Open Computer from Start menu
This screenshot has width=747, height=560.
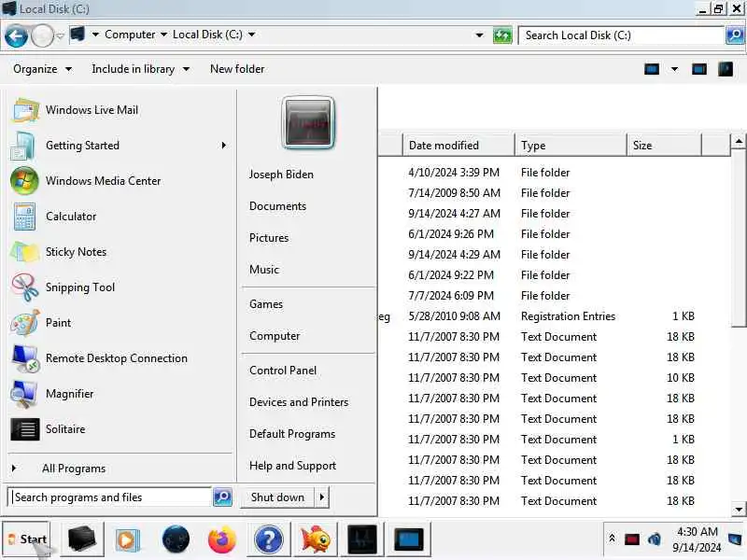[x=275, y=336]
